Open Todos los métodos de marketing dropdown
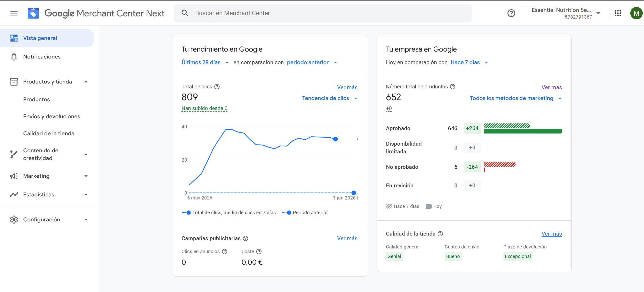The image size is (644, 292). tap(516, 98)
